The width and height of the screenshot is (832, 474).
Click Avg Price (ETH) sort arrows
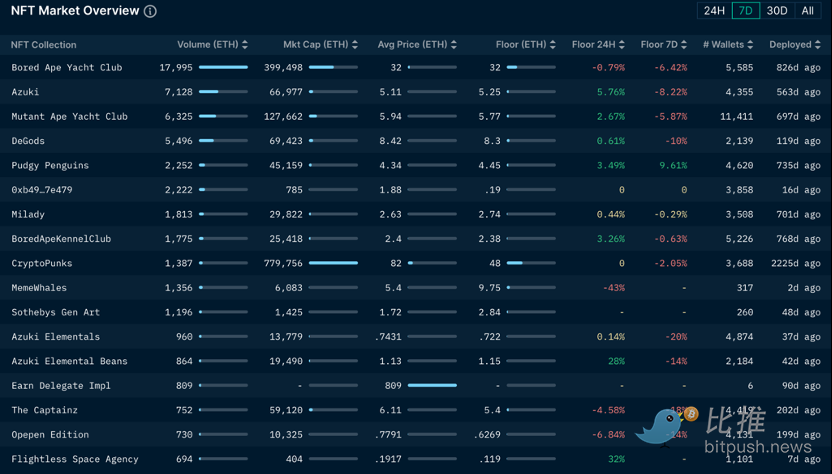454,45
